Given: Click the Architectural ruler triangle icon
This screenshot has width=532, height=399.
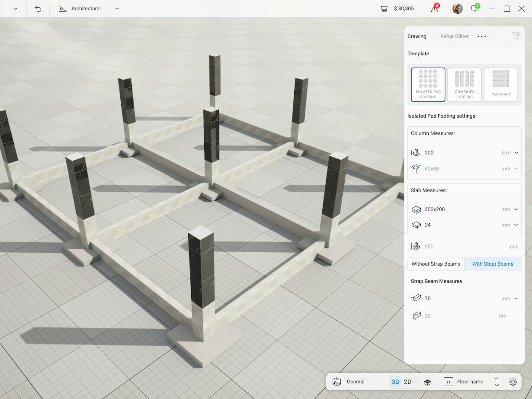Looking at the screenshot, I should 62,9.
